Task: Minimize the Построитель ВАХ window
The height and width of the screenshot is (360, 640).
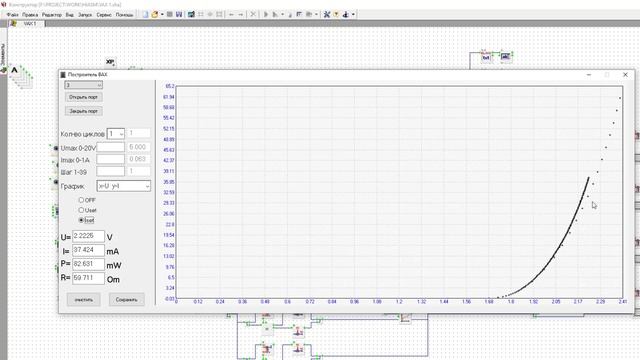Action: tap(589, 75)
